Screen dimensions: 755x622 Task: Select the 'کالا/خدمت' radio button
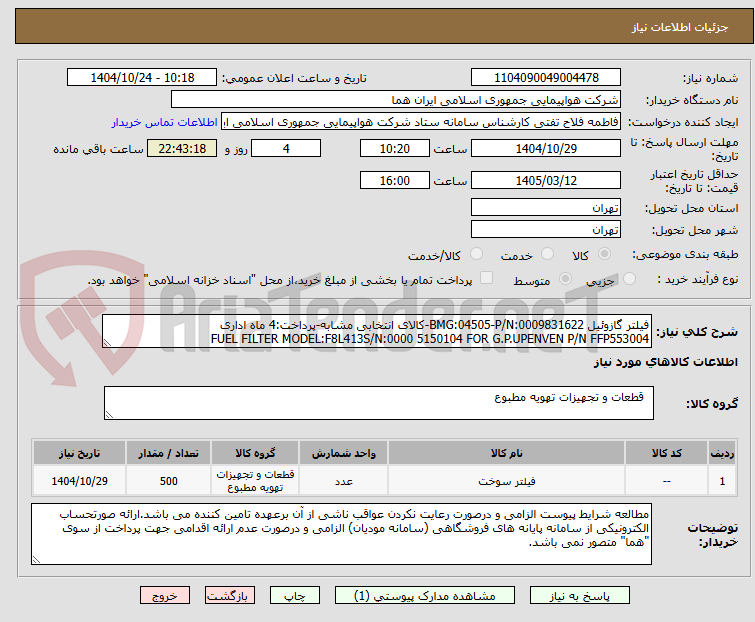coord(476,254)
